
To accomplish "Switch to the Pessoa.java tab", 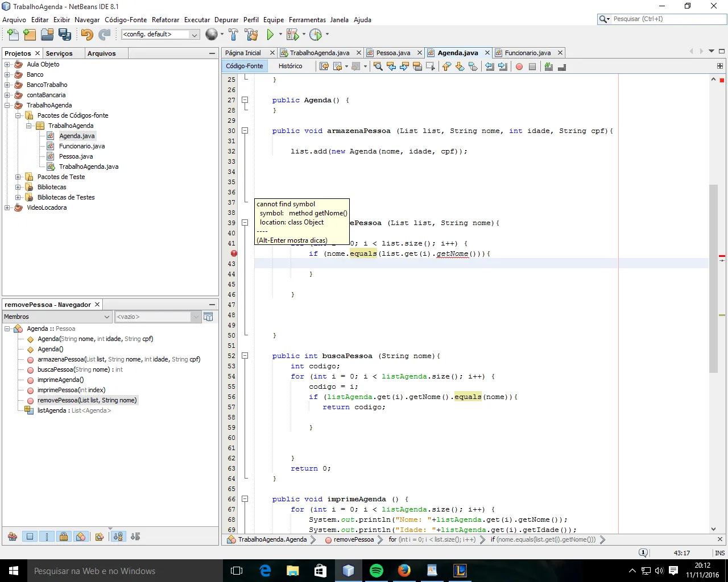I will [x=393, y=53].
